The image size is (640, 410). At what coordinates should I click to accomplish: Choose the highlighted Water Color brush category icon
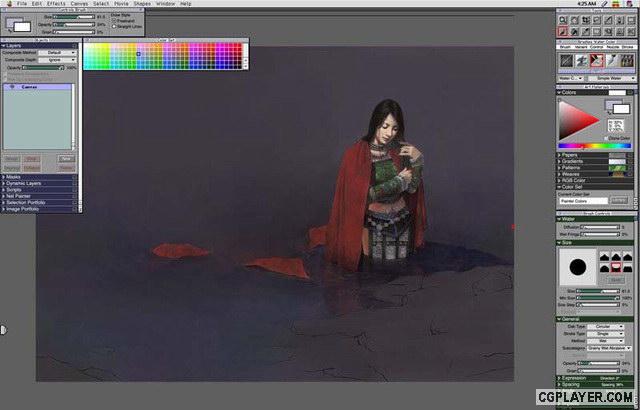click(596, 60)
